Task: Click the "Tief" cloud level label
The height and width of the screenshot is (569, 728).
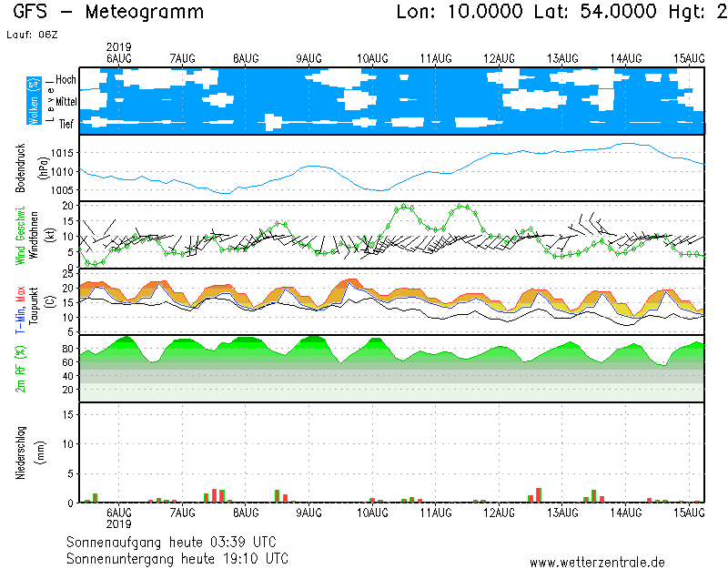Action: pos(66,125)
